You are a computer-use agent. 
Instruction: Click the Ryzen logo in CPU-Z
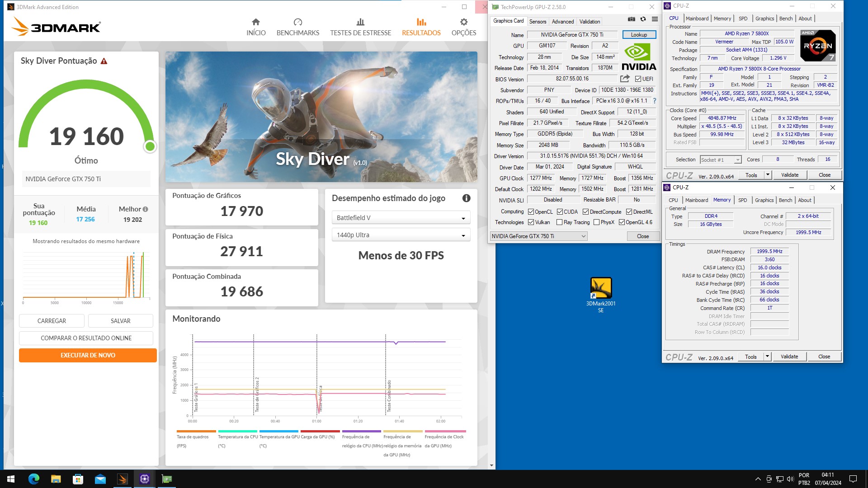coord(817,46)
